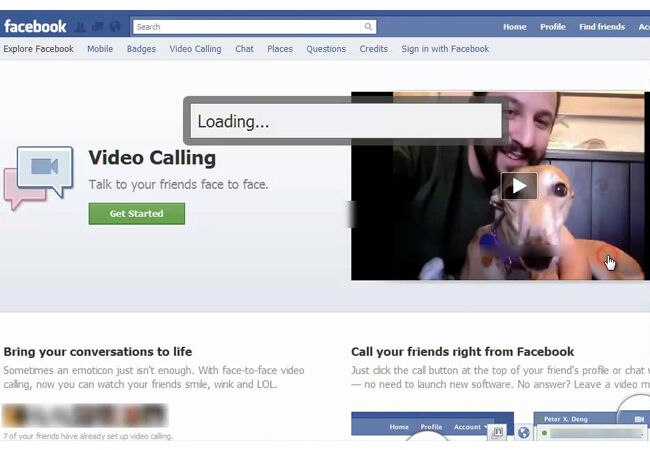650x450 pixels.
Task: Open the Explore Facebook link
Action: click(x=38, y=49)
